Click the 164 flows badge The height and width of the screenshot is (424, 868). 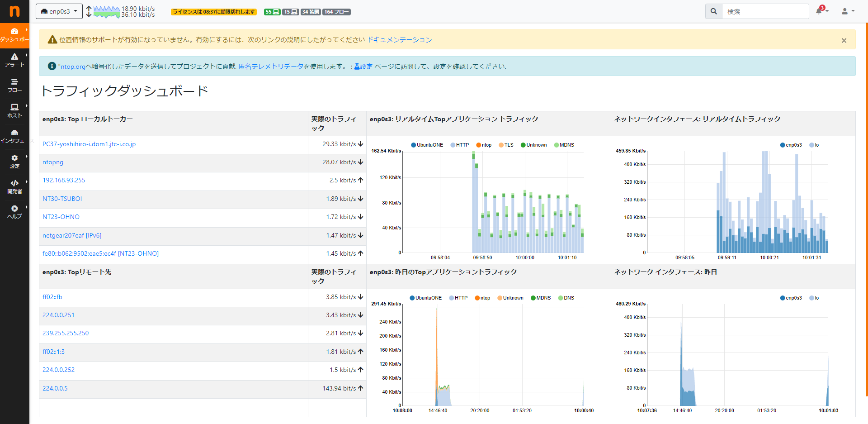click(337, 12)
